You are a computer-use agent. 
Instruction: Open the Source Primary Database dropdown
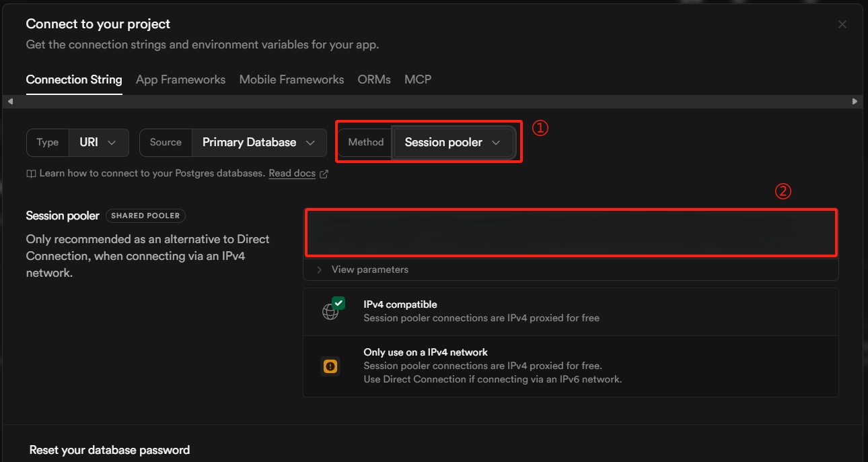[258, 143]
